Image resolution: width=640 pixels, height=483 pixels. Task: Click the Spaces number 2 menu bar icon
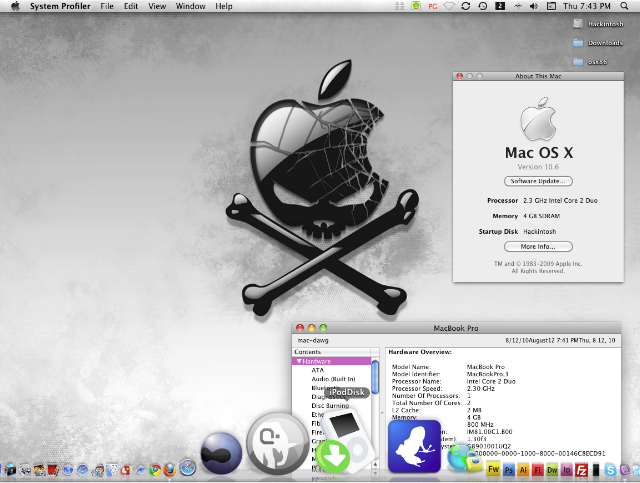500,6
